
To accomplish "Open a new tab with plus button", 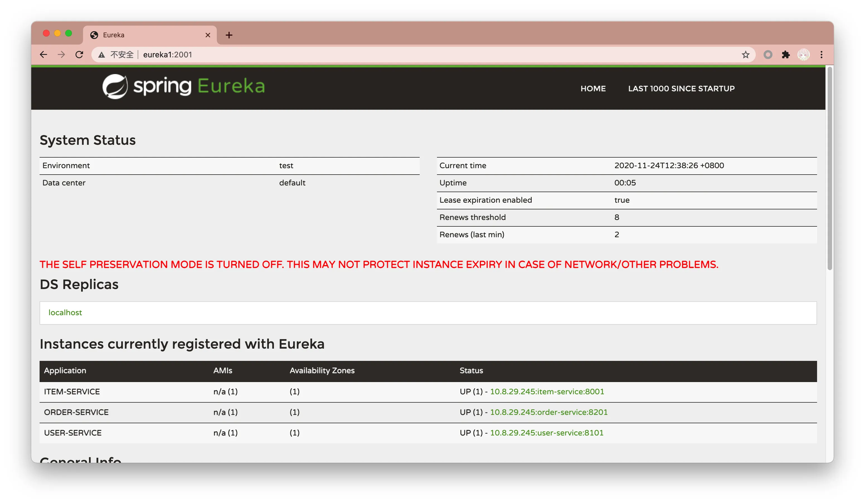I will pos(229,35).
